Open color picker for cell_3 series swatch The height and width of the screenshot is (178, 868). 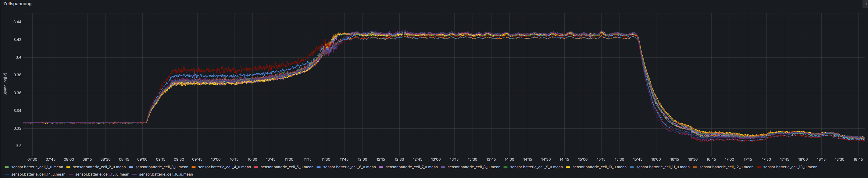pos(131,167)
